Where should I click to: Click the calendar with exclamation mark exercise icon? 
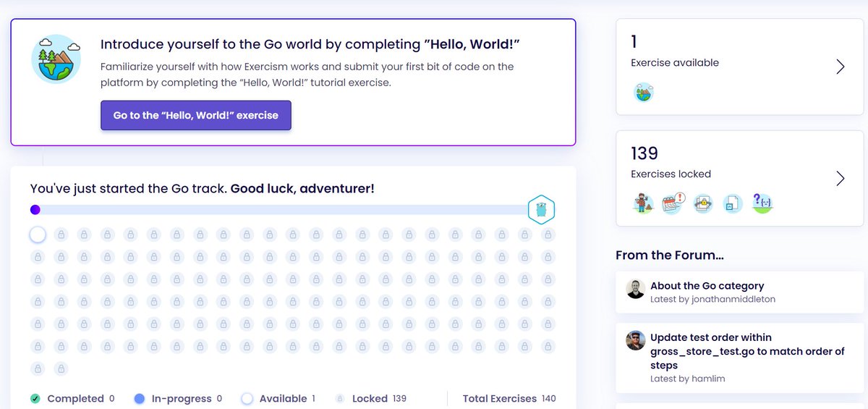pyautogui.click(x=673, y=203)
